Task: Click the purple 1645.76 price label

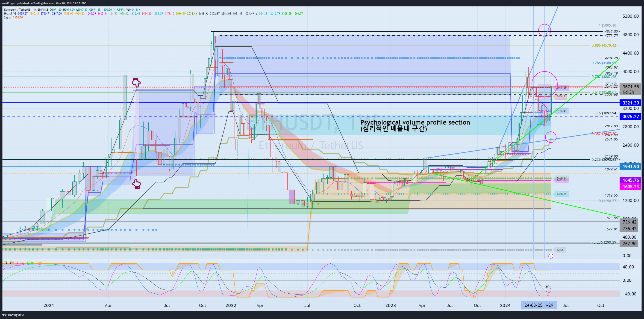Action: click(x=630, y=180)
